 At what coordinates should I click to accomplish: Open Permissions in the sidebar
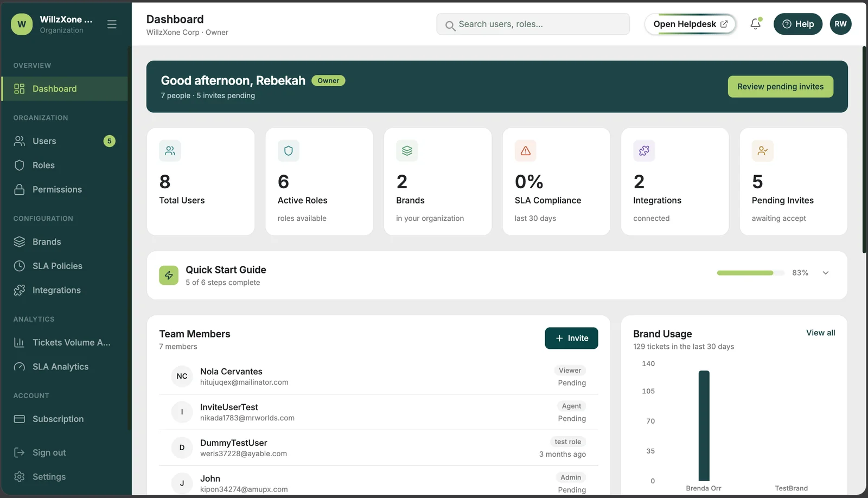65,189
